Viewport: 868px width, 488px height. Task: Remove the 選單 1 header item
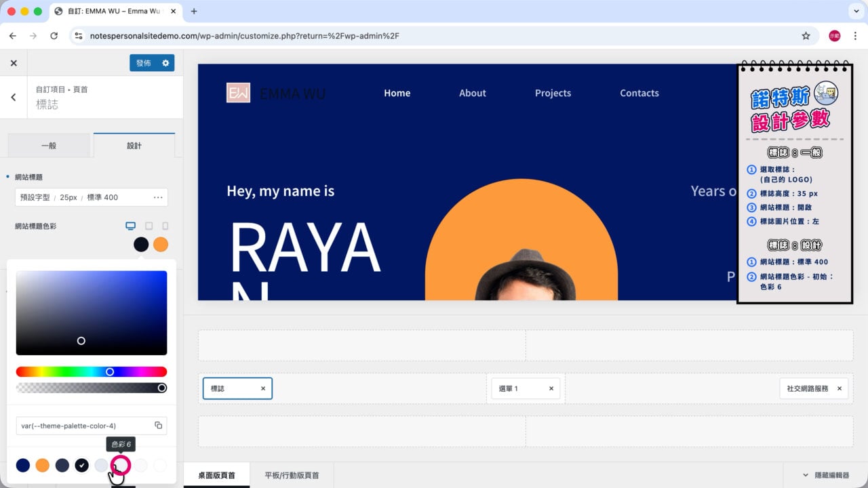point(551,388)
